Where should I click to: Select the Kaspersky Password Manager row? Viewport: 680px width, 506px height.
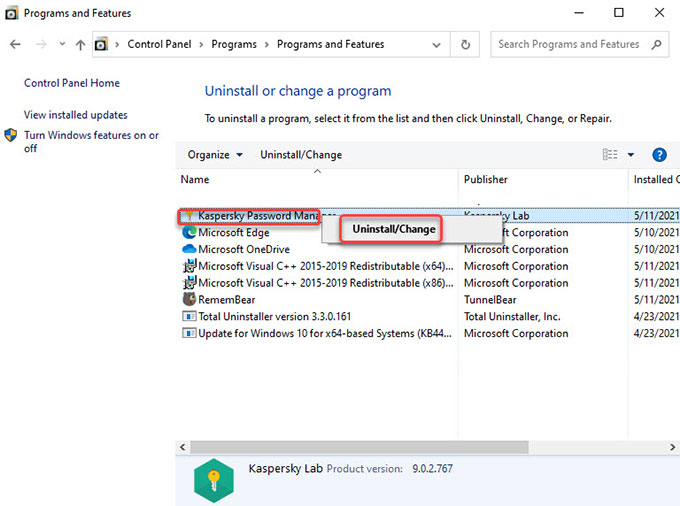429,215
